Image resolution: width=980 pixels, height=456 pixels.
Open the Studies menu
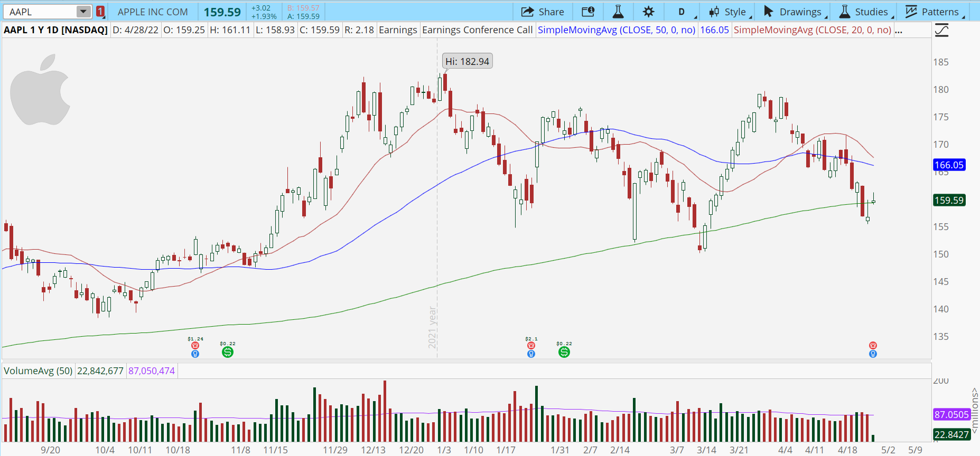[867, 12]
